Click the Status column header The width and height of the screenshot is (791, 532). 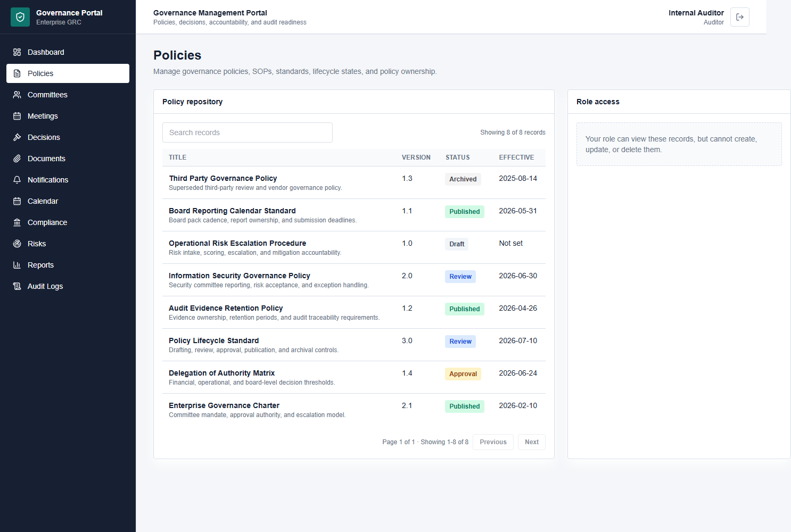pos(458,157)
